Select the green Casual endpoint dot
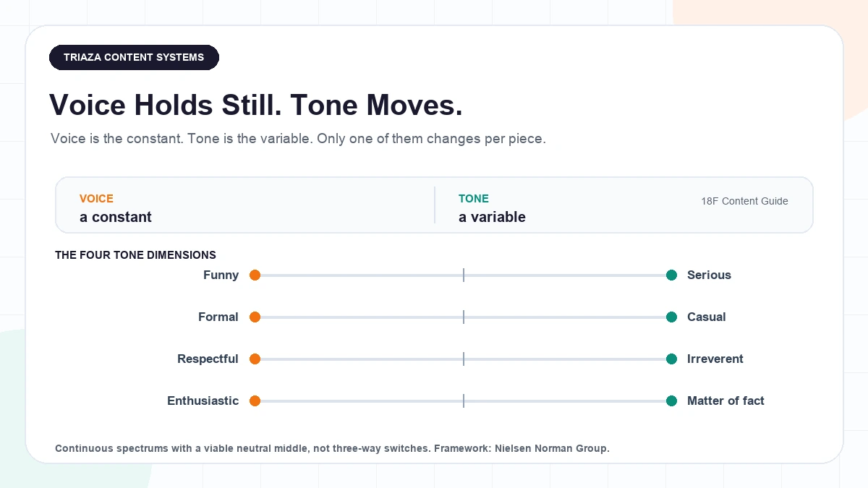Image resolution: width=868 pixels, height=488 pixels. coord(671,317)
